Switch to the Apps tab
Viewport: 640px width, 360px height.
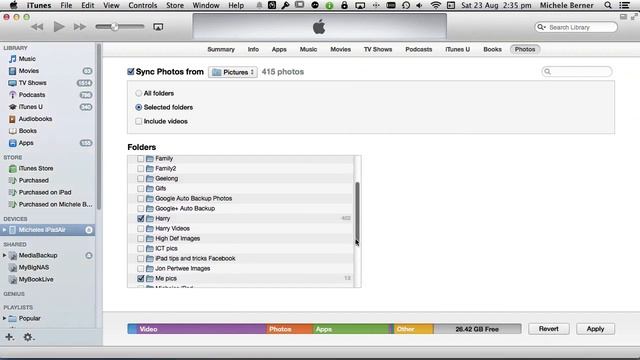pos(279,49)
